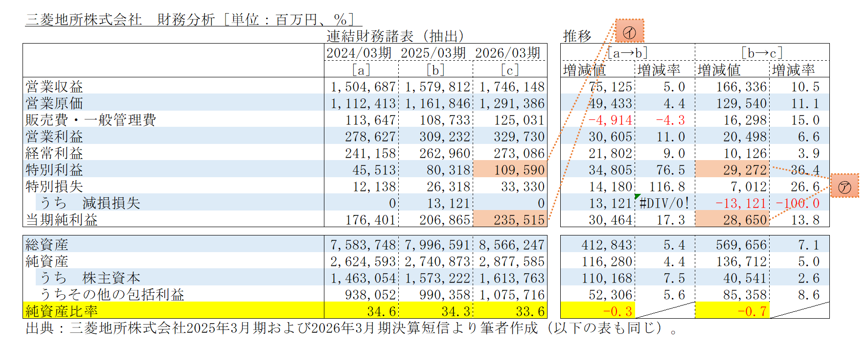Select the highlighted value 109,590
This screenshot has height=351, width=868.
[519, 170]
